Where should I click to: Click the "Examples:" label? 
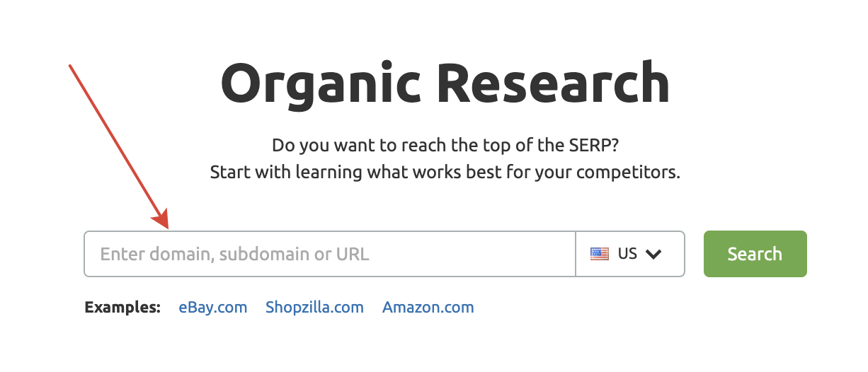pos(122,308)
